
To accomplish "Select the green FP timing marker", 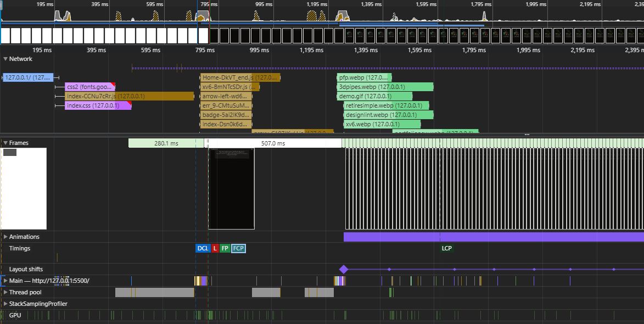I will tap(225, 248).
